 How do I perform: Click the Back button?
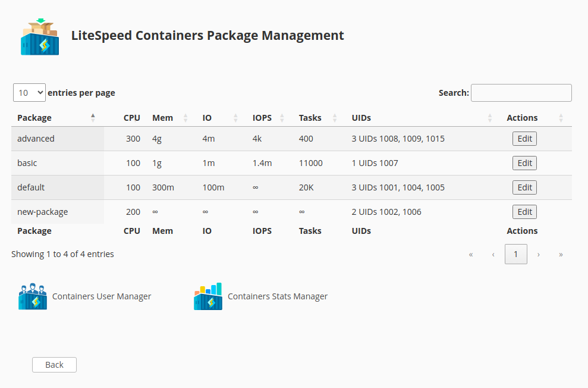(x=54, y=365)
